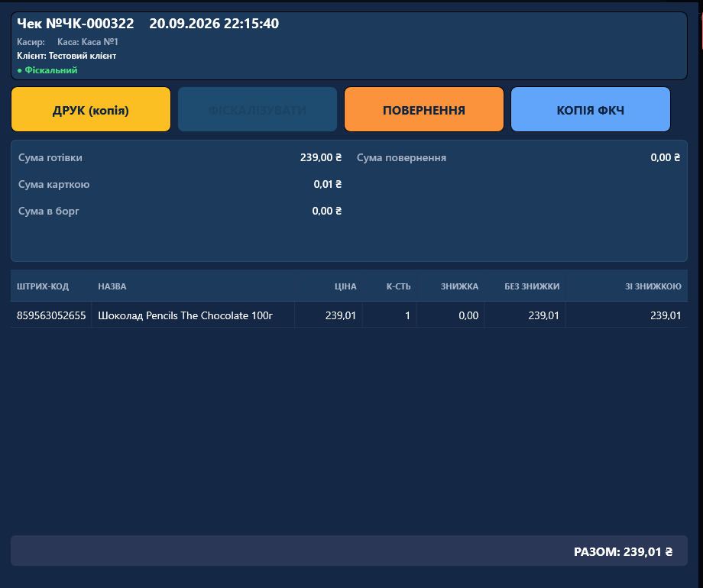
Task: Select the Сума повернення value 0,00 ₴
Action: [x=666, y=158]
